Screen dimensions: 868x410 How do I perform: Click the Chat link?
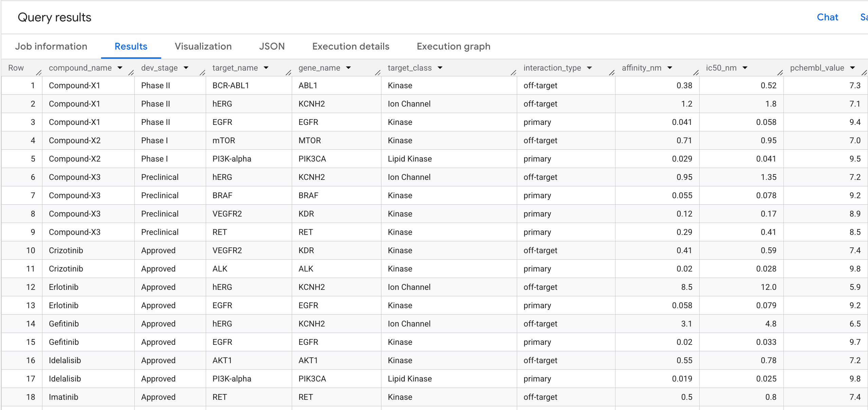(828, 17)
